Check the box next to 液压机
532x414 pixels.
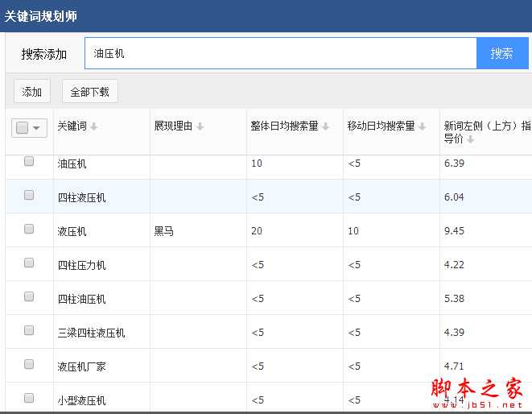[29, 229]
